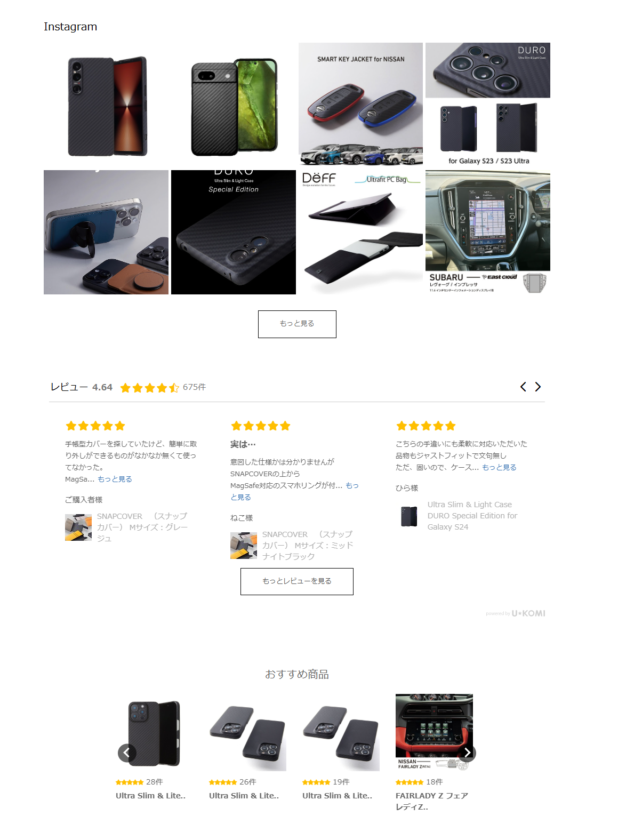Advance recommended products carousel to next slide
This screenshot has height=840, width=618.
tap(467, 753)
